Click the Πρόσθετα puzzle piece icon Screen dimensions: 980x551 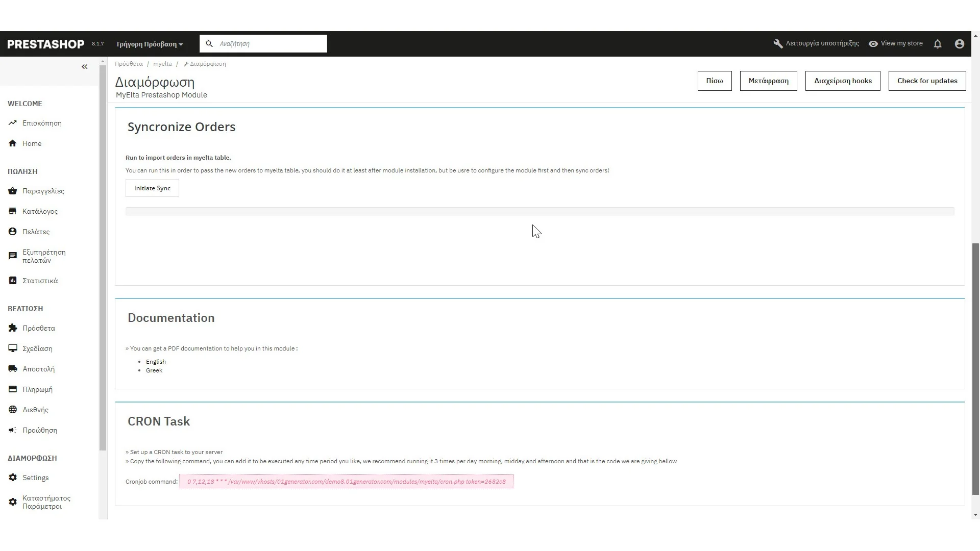tap(13, 329)
